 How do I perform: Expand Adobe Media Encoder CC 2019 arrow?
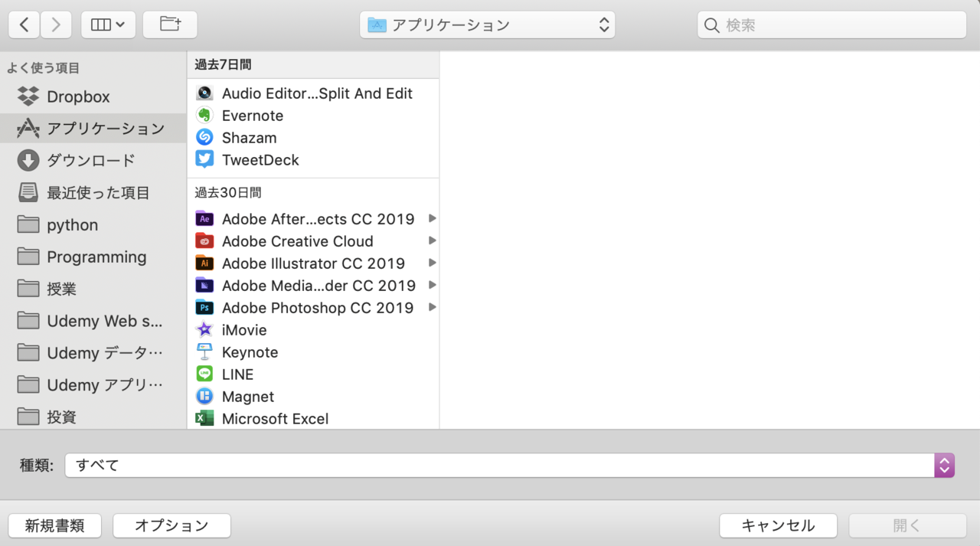pos(433,286)
